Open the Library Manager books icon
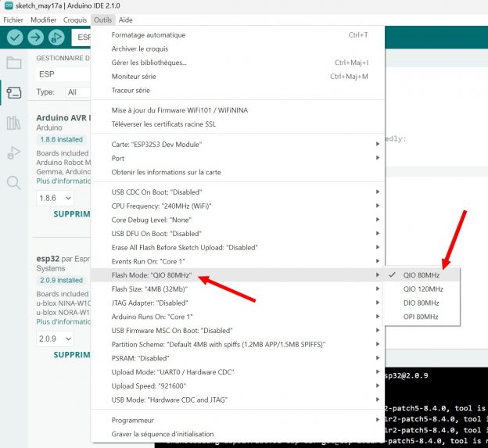The width and height of the screenshot is (488, 448). pos(13,123)
